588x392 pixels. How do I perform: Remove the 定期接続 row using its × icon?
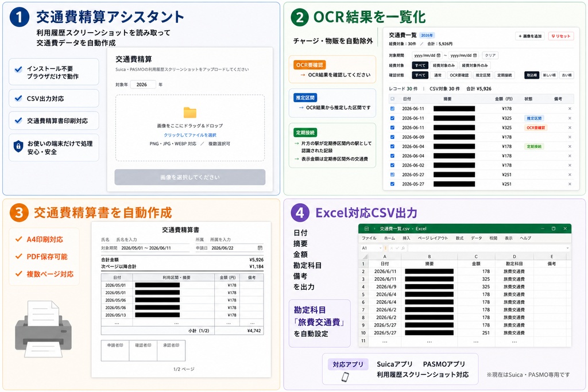tap(570, 146)
